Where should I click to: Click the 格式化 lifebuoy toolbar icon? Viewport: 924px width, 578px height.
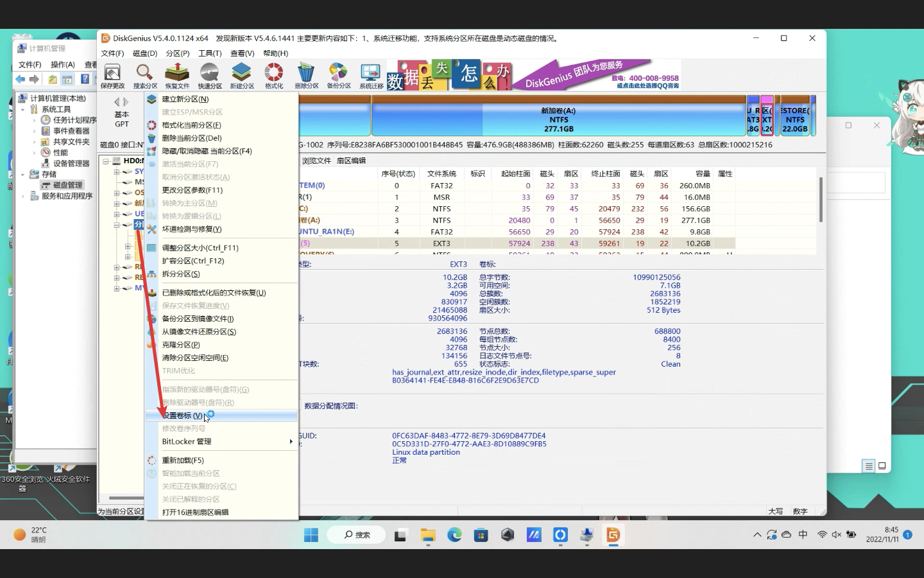274,76
